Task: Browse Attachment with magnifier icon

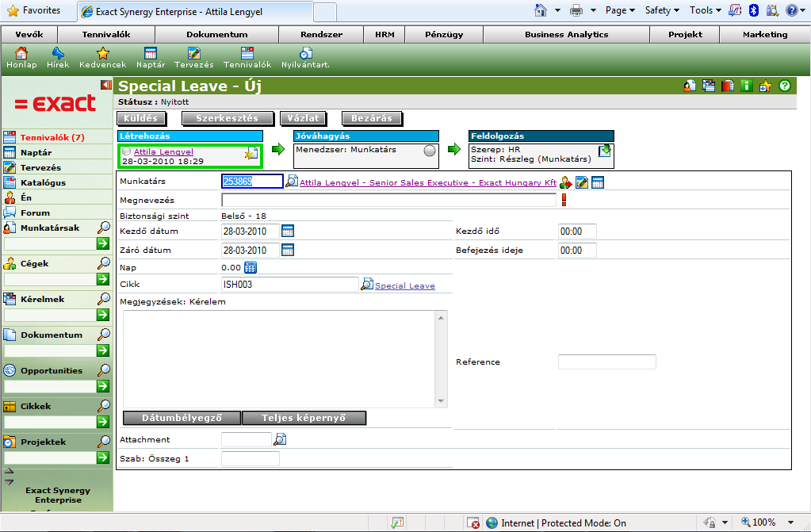Action: click(x=280, y=439)
